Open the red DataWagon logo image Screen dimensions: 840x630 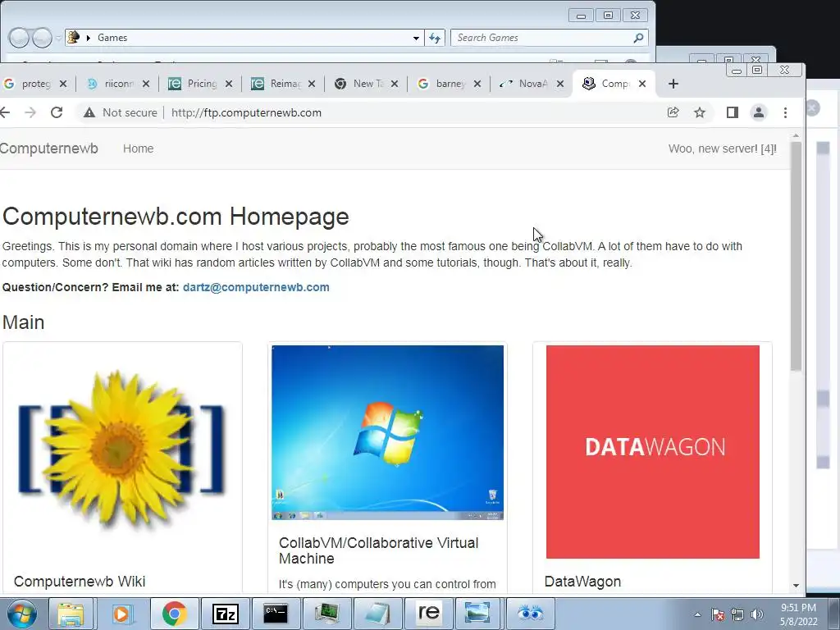pyautogui.click(x=652, y=452)
